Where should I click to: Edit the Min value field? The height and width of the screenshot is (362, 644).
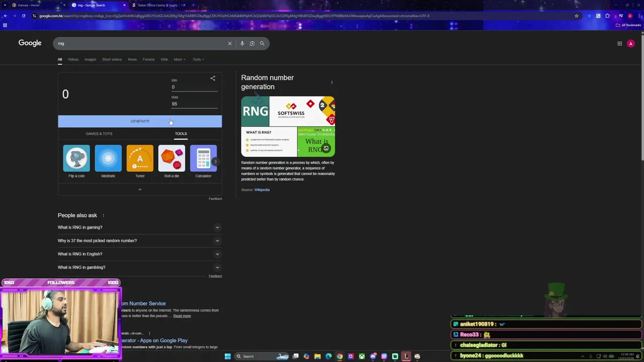point(194,87)
